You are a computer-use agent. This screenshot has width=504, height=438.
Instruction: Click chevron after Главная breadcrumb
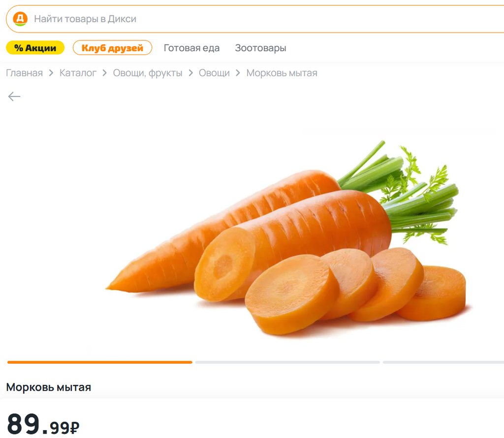point(51,73)
